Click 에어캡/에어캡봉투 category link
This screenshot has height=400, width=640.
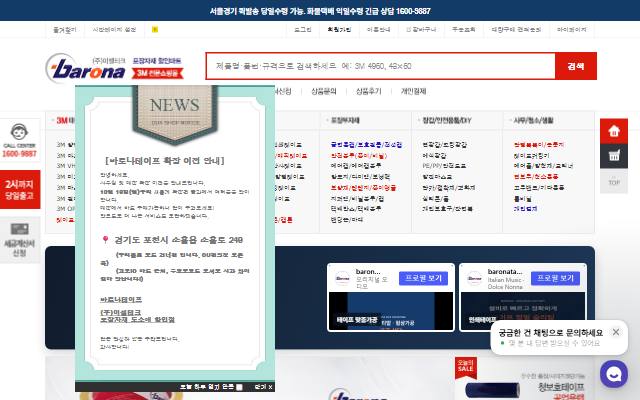pos(356,166)
